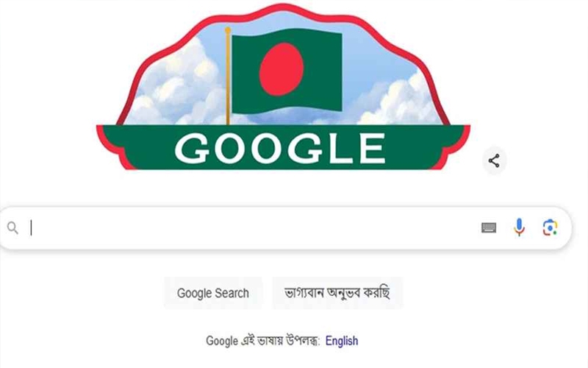Viewport: 588px width, 368px height.
Task: Start voice search with the microphone icon
Action: pyautogui.click(x=520, y=227)
